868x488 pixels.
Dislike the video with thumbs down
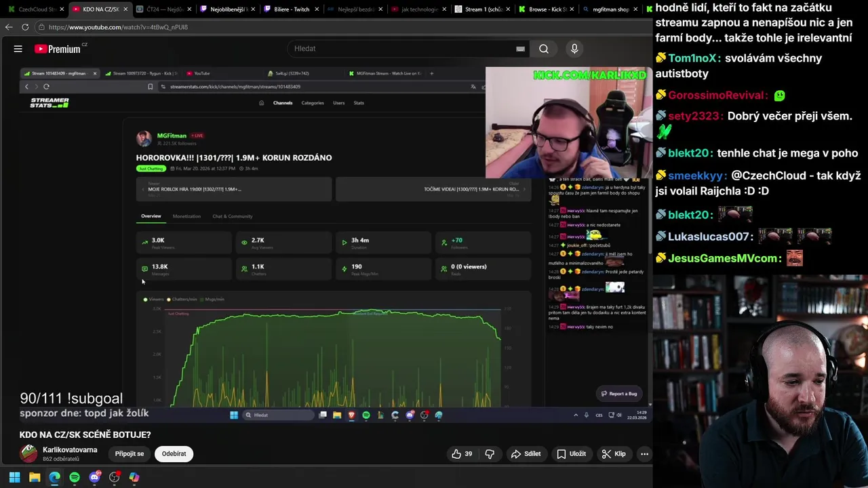(x=490, y=454)
